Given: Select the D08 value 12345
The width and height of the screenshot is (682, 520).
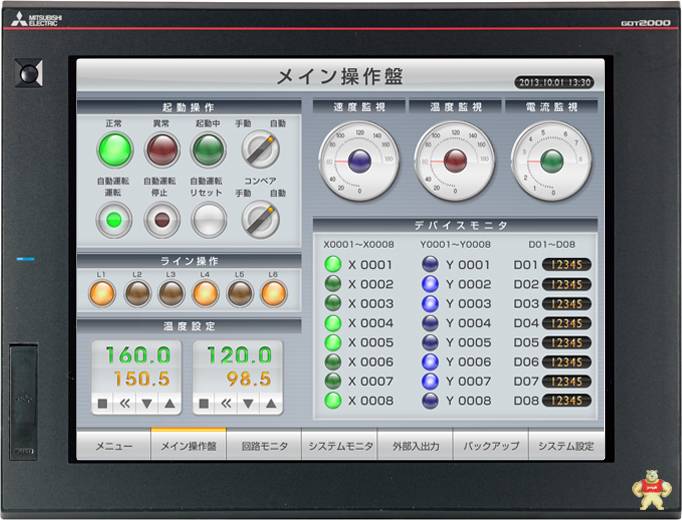Looking at the screenshot, I should [x=567, y=400].
